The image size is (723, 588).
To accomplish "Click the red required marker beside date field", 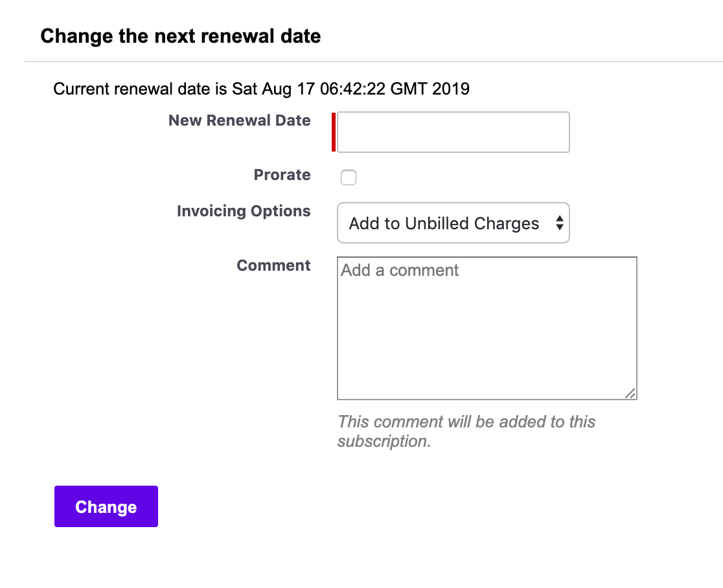I will [x=334, y=132].
